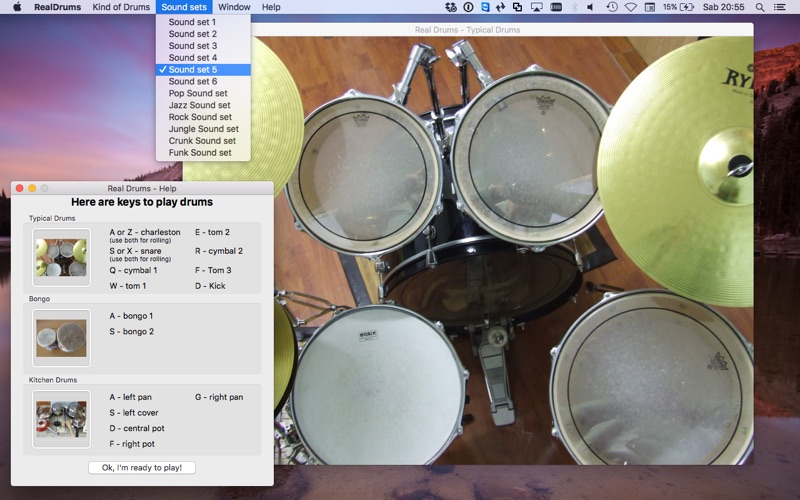The width and height of the screenshot is (800, 500).
Task: Open the Wi-Fi status icon
Action: click(630, 7)
